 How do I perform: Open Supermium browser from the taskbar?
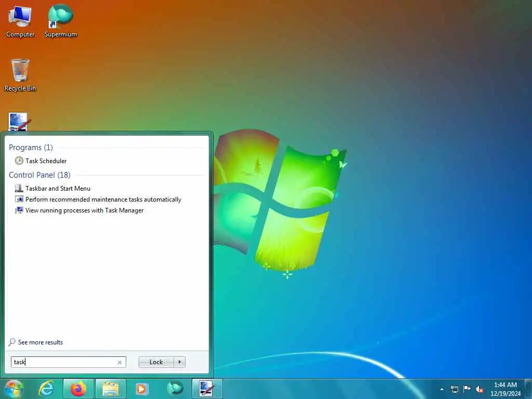[175, 389]
